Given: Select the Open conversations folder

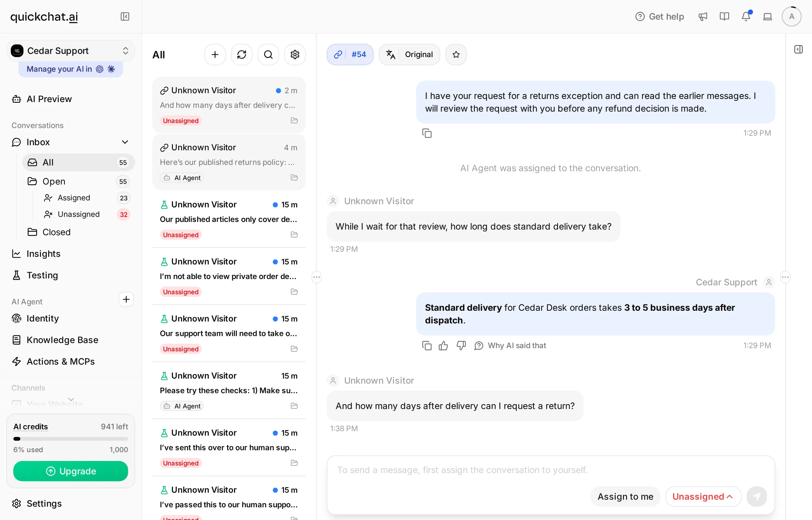Looking at the screenshot, I should (78, 181).
